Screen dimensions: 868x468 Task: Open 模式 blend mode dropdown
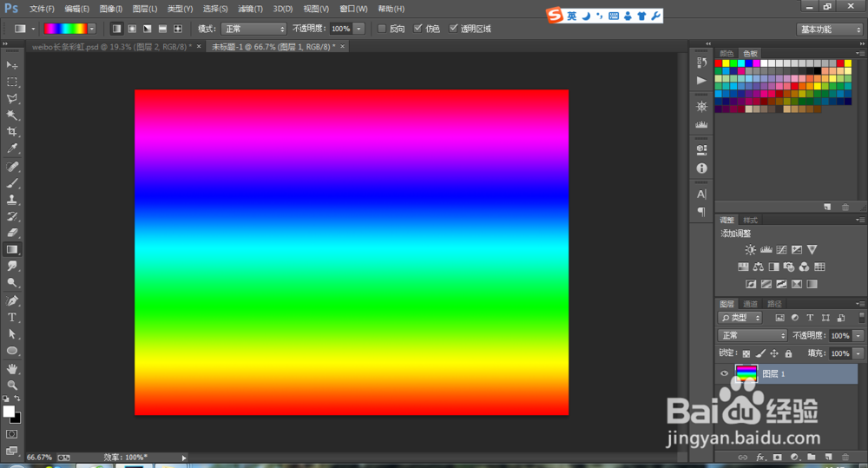coord(253,29)
